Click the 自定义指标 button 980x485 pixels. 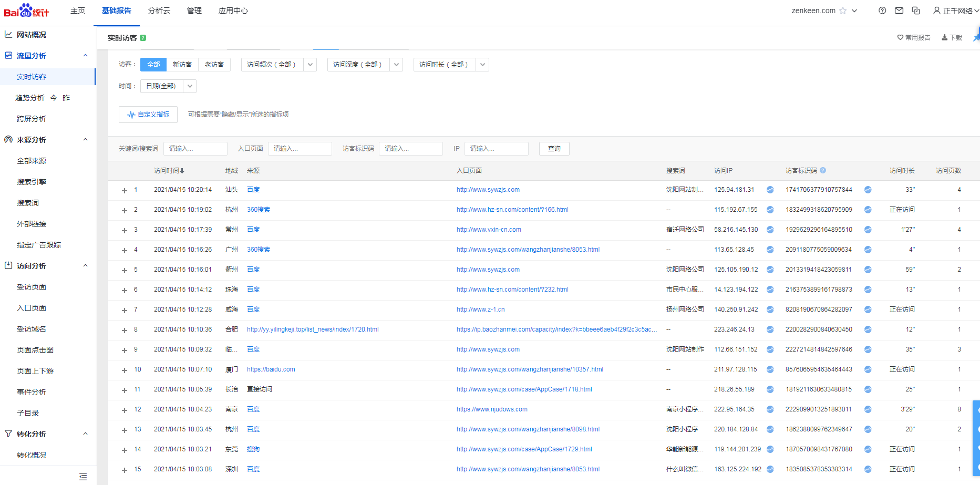pyautogui.click(x=148, y=115)
